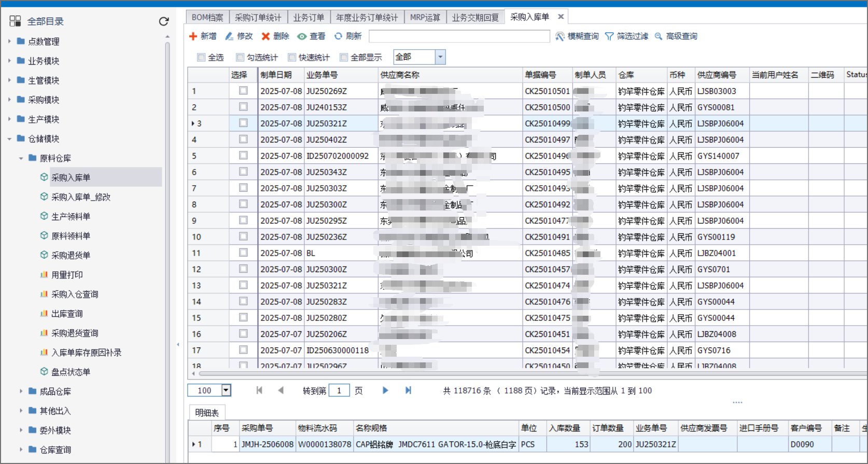
Task: Toggle the 勾选统计 checkbox
Action: [x=240, y=58]
